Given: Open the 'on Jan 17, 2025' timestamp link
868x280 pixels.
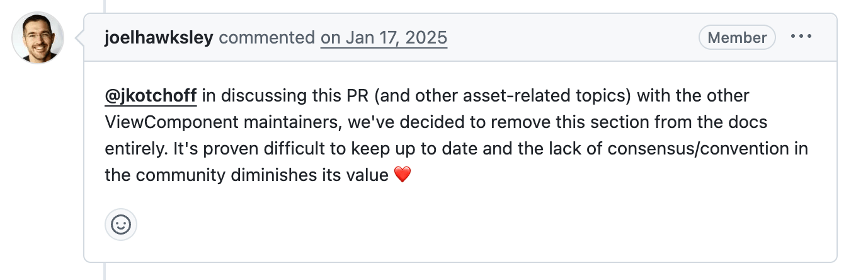Looking at the screenshot, I should click(x=384, y=38).
